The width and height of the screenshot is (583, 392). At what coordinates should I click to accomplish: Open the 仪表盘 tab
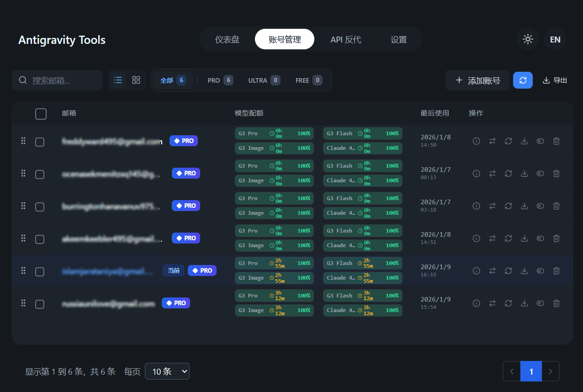[x=227, y=40]
